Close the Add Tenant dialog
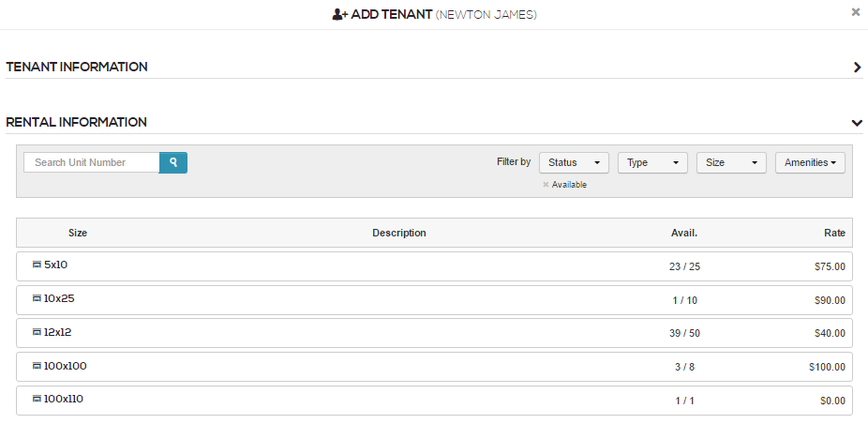The height and width of the screenshot is (424, 868). coord(856,12)
